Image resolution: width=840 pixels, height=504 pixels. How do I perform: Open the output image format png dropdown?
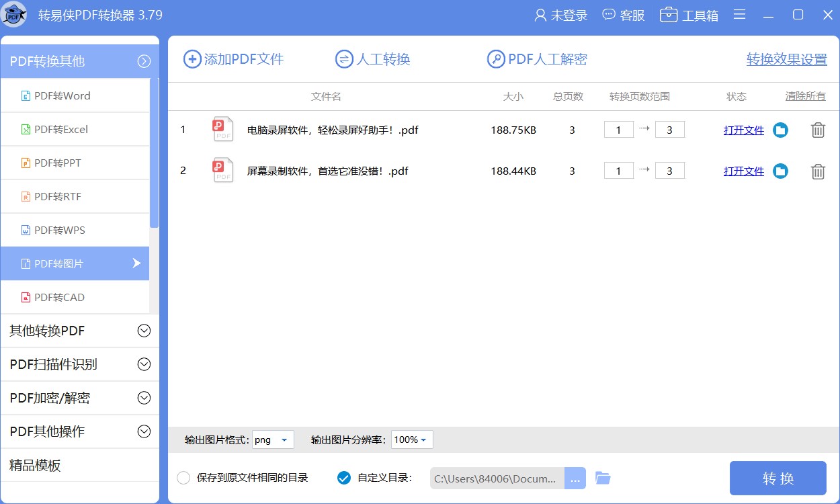[273, 439]
